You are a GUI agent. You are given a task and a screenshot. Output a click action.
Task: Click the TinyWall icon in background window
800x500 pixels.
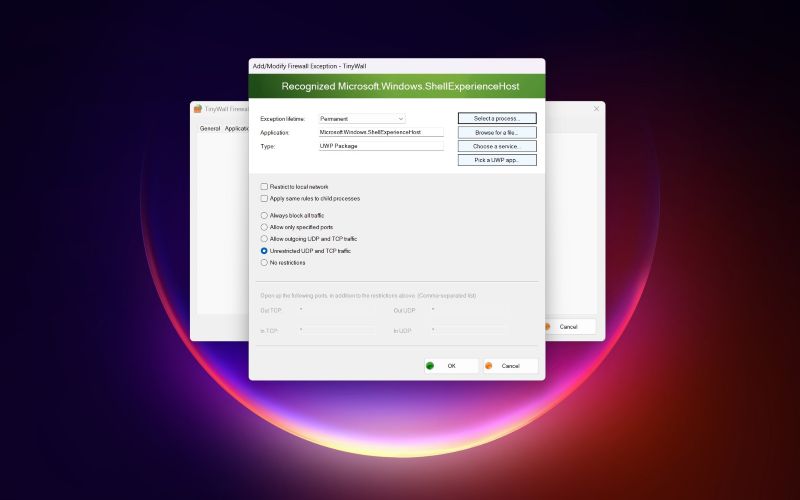pyautogui.click(x=198, y=109)
